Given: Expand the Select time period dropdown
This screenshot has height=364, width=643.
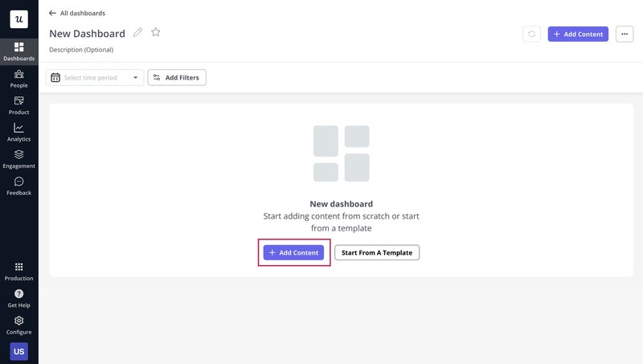Looking at the screenshot, I should [x=96, y=78].
